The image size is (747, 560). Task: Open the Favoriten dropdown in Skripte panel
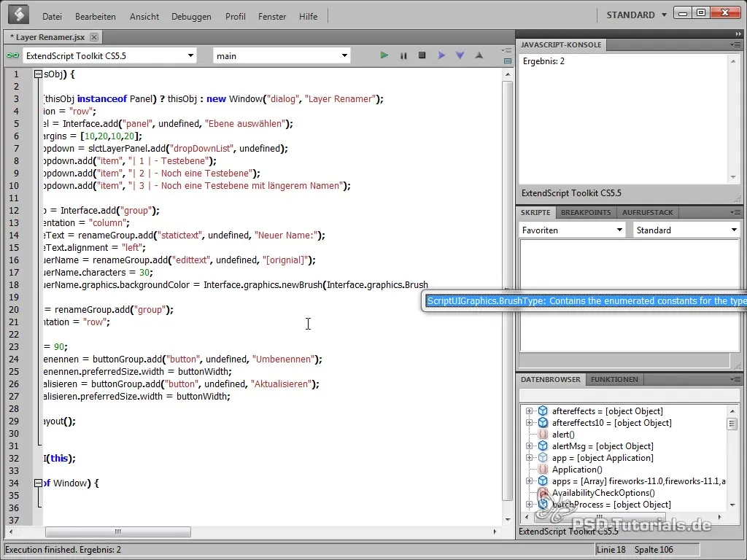pos(573,230)
